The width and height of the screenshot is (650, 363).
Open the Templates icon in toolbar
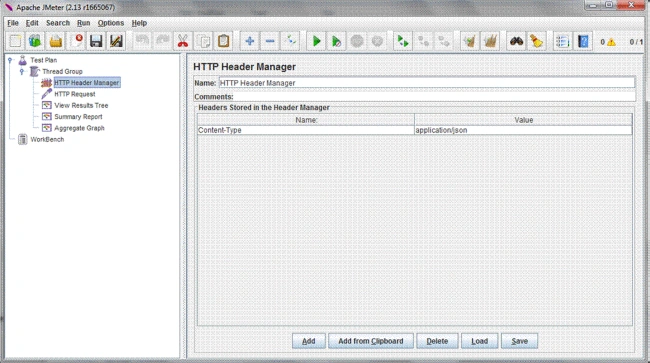pyautogui.click(x=36, y=41)
